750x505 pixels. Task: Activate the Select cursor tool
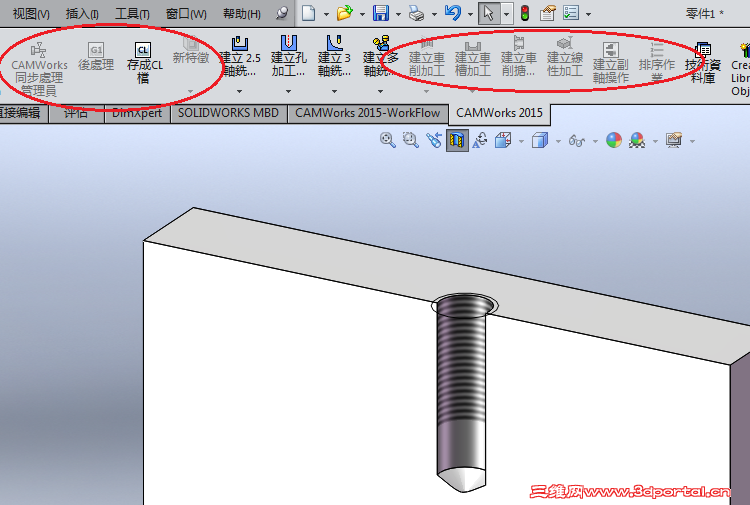click(488, 13)
